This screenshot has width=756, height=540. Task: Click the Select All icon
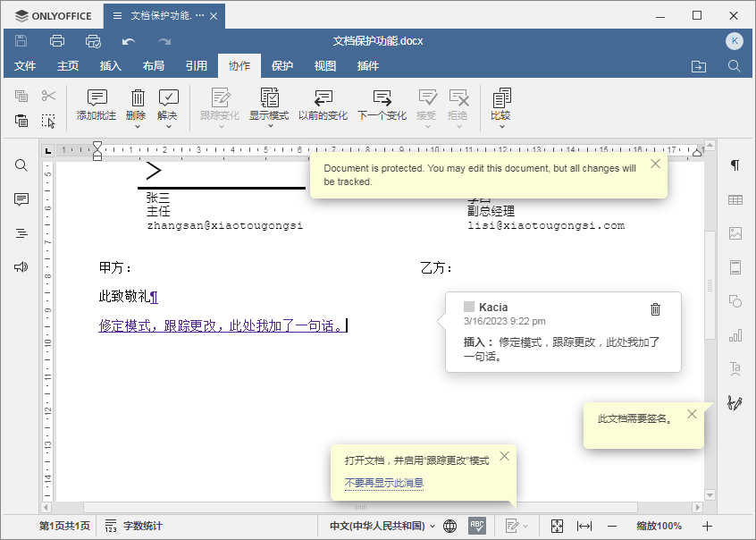click(48, 121)
